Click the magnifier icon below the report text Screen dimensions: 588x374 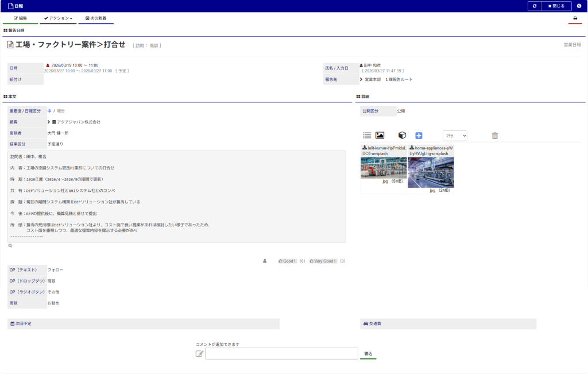coord(10,246)
